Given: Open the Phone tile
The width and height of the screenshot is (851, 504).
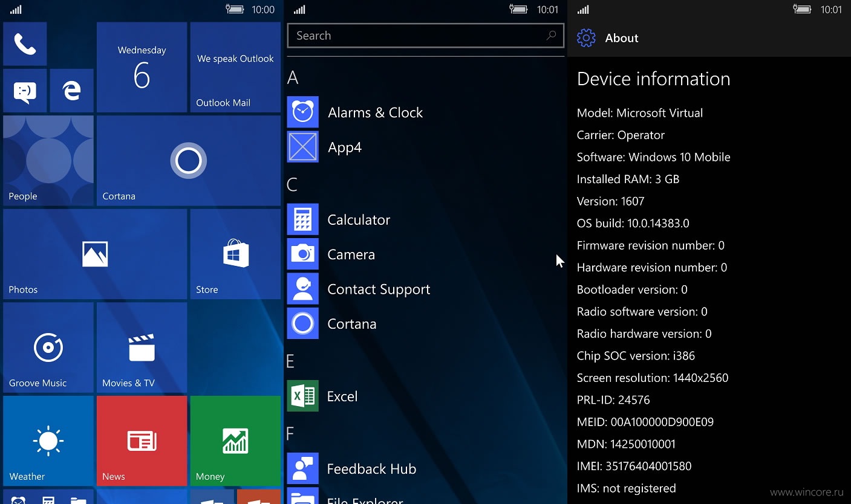Looking at the screenshot, I should point(25,44).
